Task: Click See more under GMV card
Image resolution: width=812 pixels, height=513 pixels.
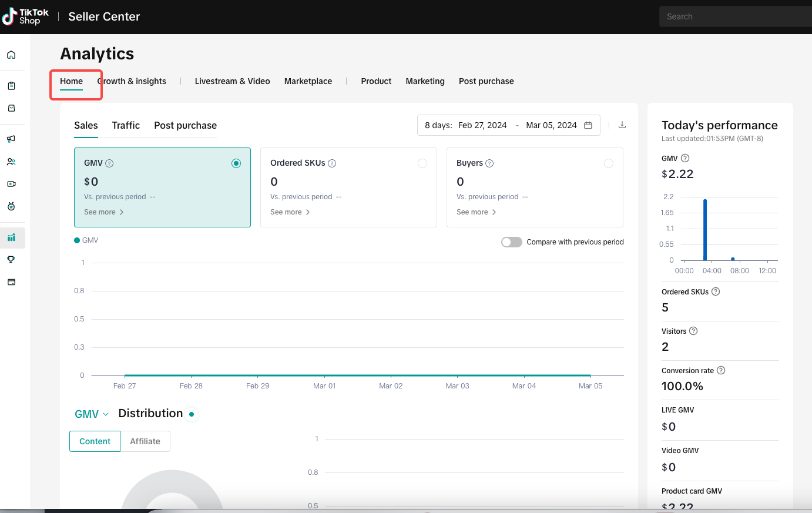Action: coord(103,212)
